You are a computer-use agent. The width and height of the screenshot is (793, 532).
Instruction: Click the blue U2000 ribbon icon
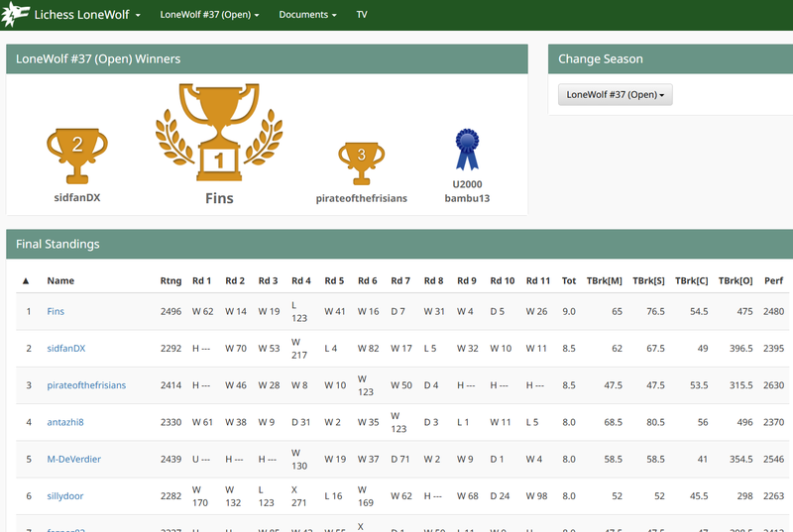467,150
